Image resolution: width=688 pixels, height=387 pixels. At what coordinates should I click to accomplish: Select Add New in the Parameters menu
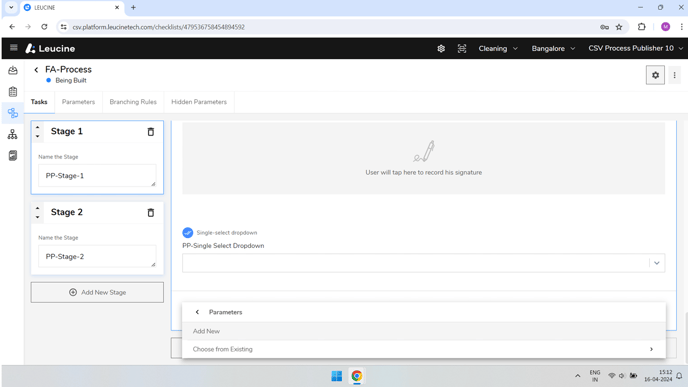tap(423, 331)
